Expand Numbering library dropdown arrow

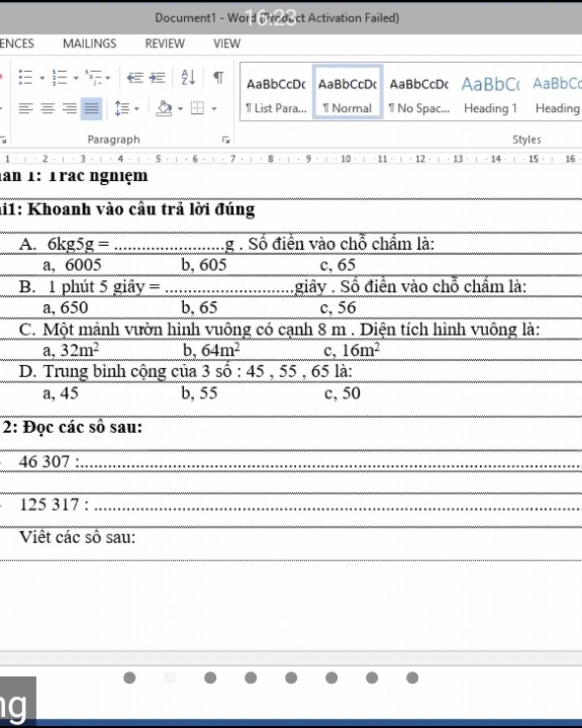[76, 77]
